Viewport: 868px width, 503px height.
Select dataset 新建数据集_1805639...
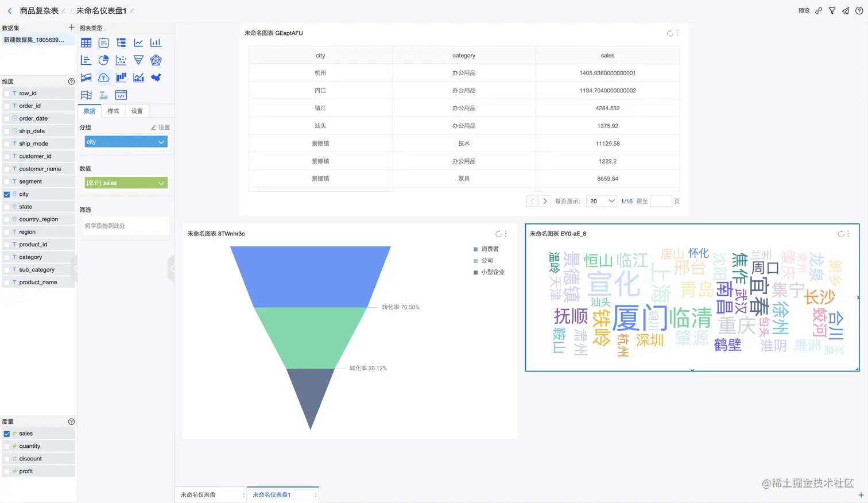click(38, 40)
